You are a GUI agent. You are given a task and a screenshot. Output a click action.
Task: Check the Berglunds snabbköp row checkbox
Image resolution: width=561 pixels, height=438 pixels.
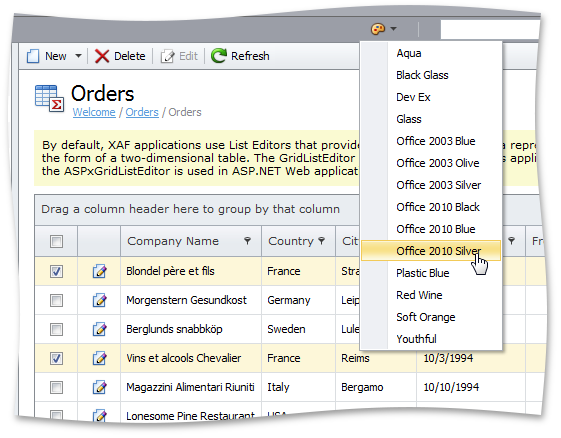pyautogui.click(x=56, y=329)
